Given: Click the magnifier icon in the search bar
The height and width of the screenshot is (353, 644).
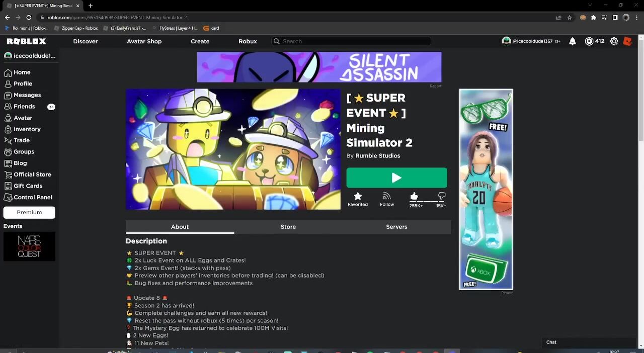Looking at the screenshot, I should click(x=276, y=41).
